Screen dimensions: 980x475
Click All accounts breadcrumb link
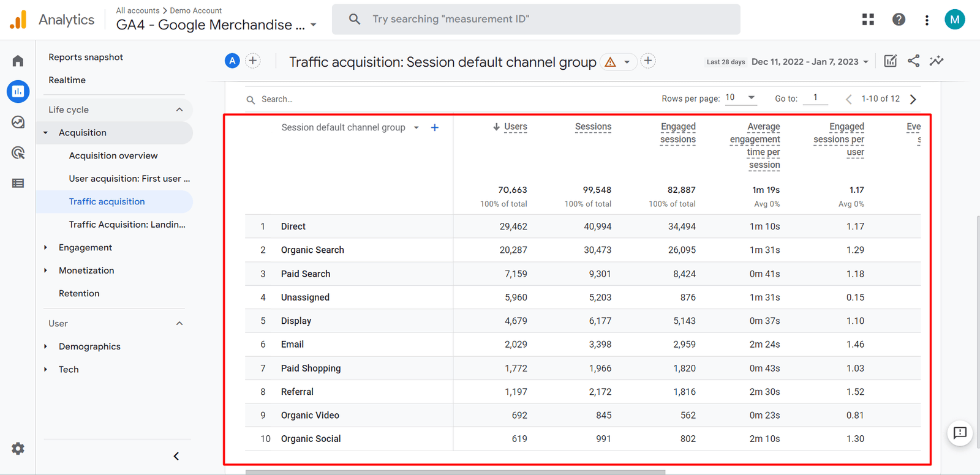click(x=138, y=10)
